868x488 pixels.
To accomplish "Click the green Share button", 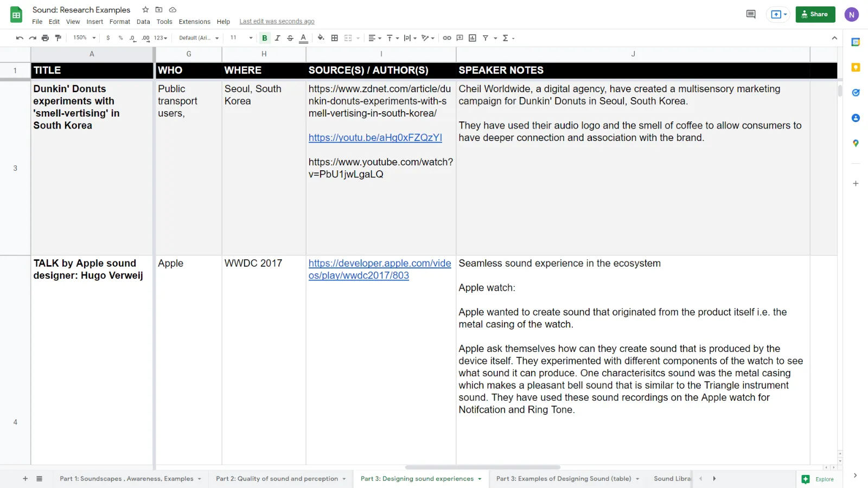I will coord(815,15).
